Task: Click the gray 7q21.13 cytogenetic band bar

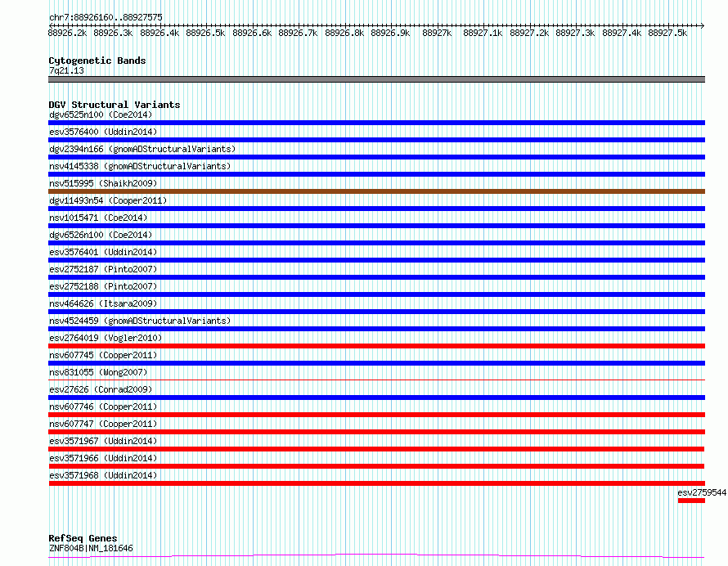Action: (376, 79)
